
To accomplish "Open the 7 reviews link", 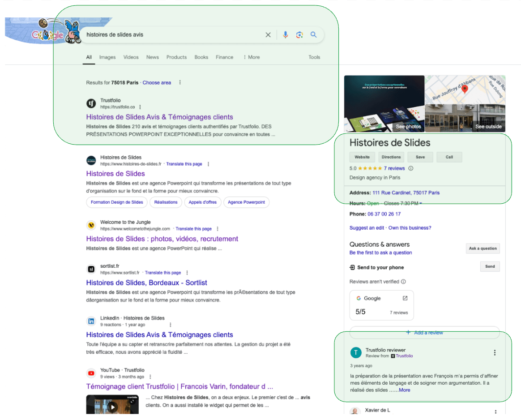I will 394,168.
